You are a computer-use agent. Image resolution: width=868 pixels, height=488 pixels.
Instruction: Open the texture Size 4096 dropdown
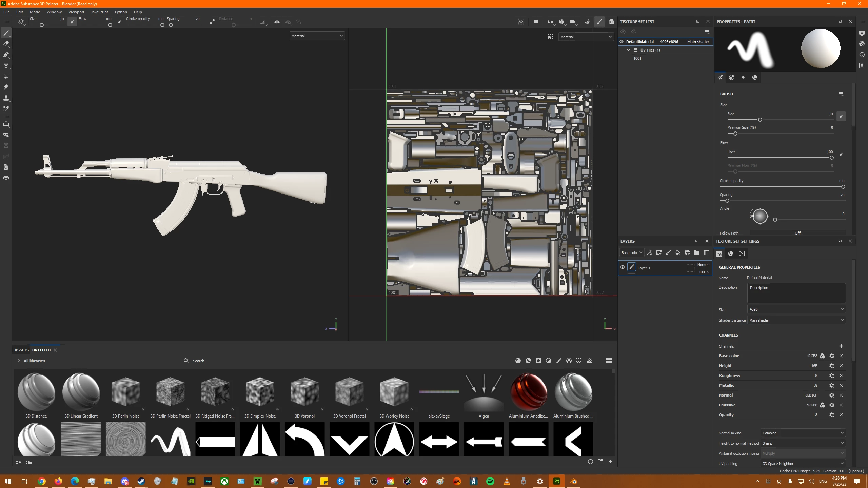tap(796, 309)
